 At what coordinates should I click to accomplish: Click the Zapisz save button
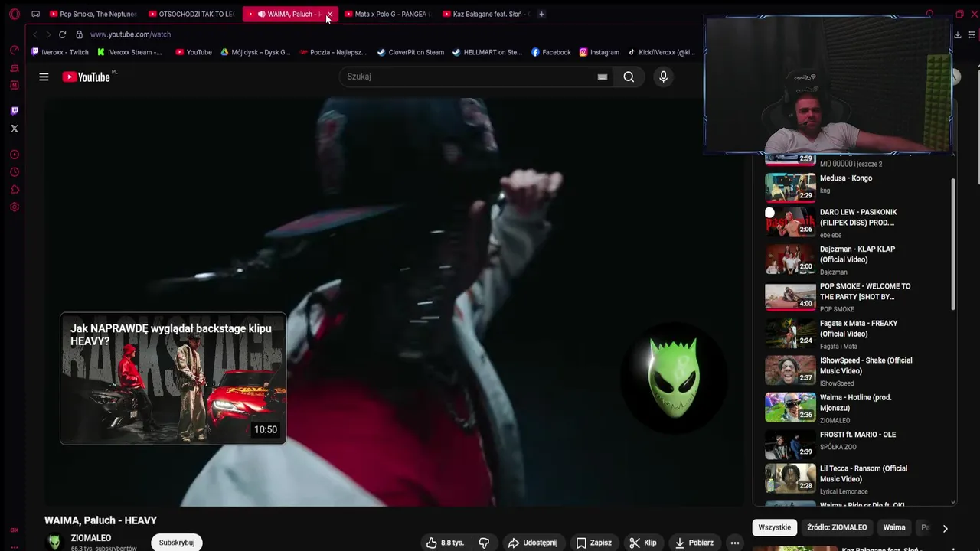tap(594, 543)
